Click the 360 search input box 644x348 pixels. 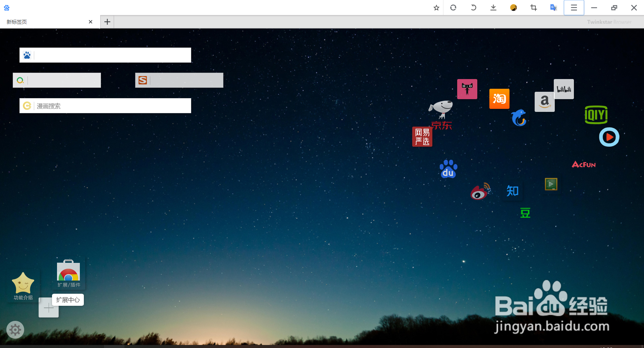57,80
